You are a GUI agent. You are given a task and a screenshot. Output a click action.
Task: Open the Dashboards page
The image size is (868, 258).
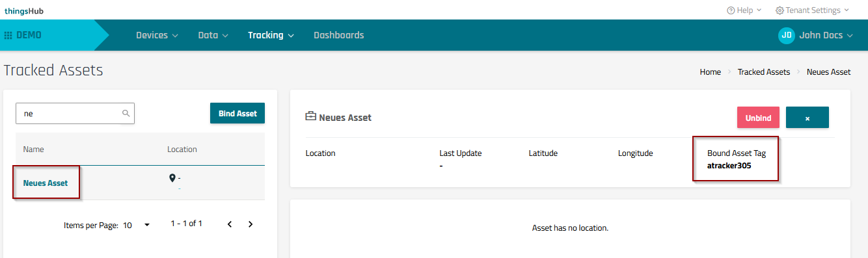pyautogui.click(x=338, y=35)
